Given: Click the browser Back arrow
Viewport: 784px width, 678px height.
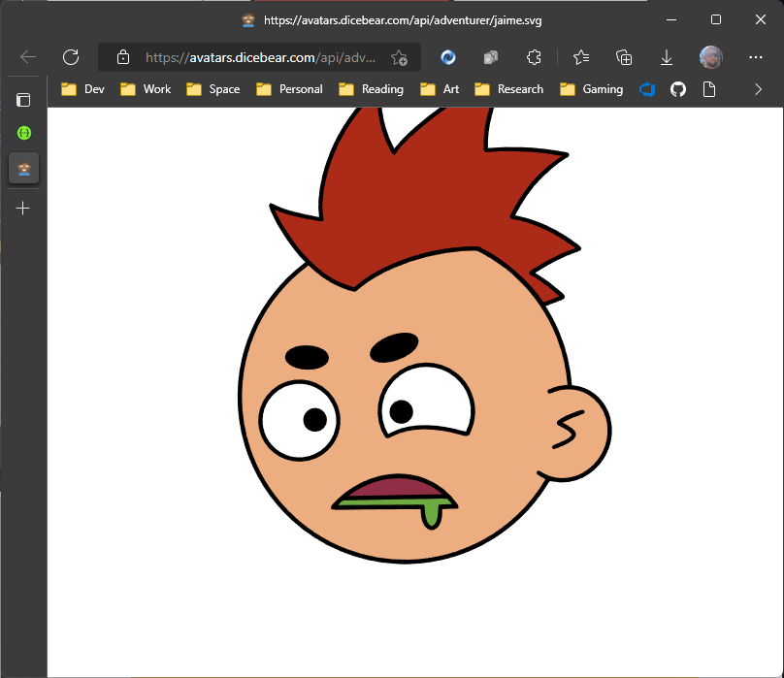Looking at the screenshot, I should point(26,57).
